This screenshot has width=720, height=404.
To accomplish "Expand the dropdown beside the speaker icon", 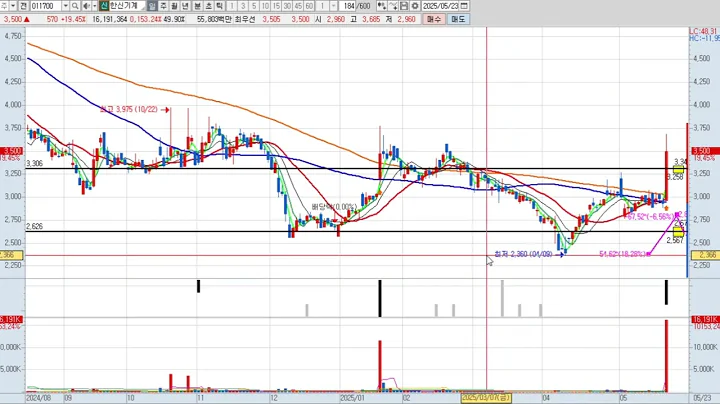I will pyautogui.click(x=95, y=6).
